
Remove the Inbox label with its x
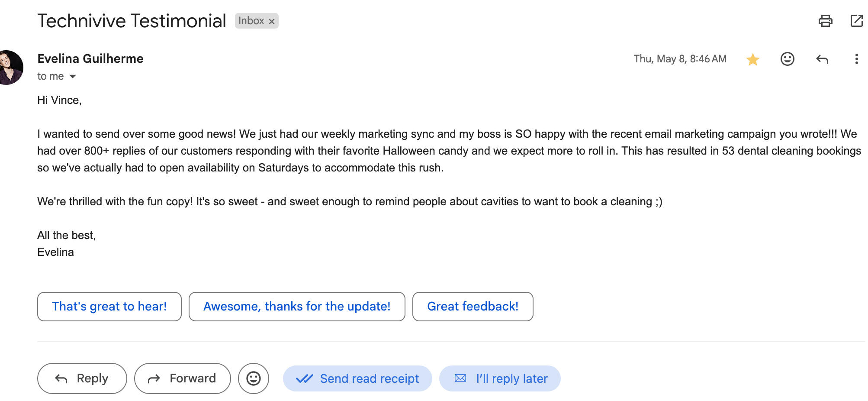click(x=272, y=21)
